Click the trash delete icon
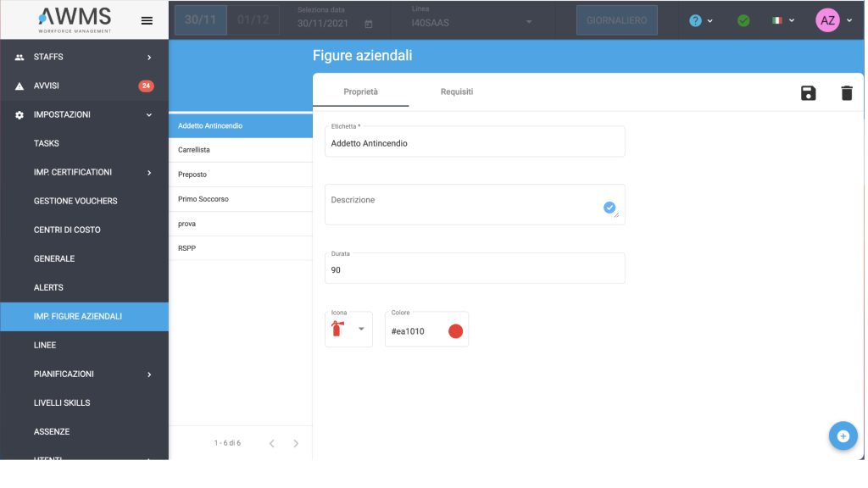 coord(847,93)
